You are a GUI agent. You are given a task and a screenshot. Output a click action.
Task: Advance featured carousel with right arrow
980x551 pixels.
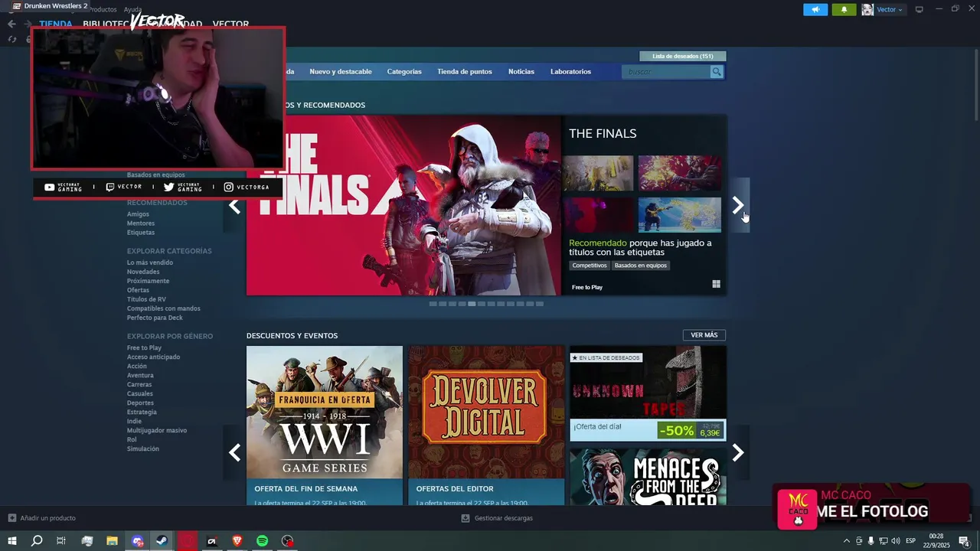(738, 205)
